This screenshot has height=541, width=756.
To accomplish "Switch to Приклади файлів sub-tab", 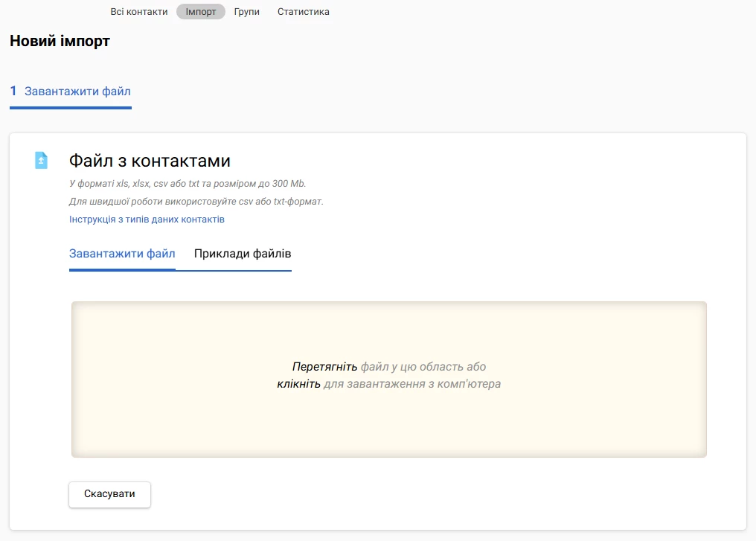I will [243, 254].
